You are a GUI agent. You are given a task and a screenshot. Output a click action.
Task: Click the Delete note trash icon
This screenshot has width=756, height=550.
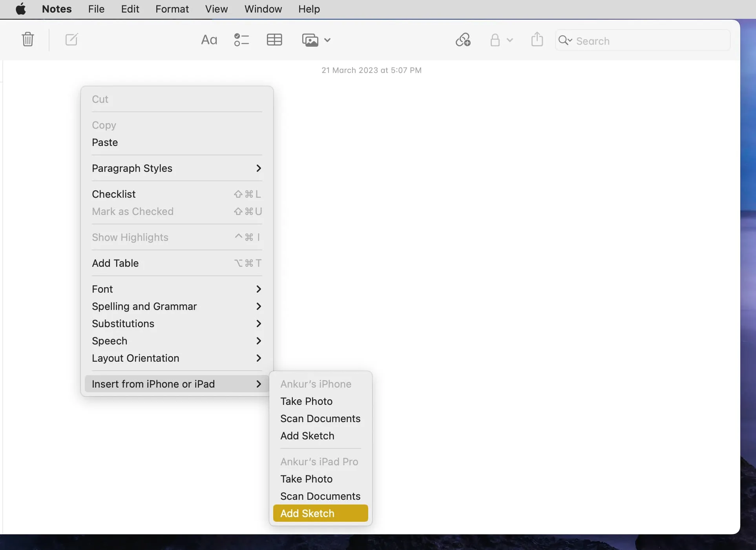pyautogui.click(x=27, y=39)
